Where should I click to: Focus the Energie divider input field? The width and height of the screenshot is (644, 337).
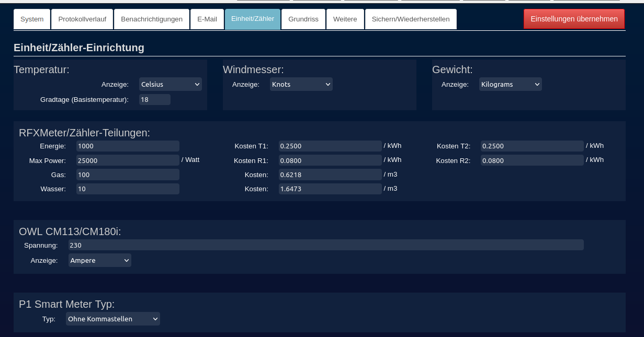(x=128, y=146)
